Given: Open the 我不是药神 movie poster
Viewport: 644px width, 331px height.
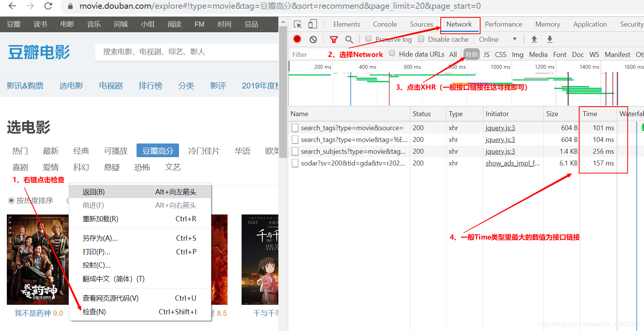Looking at the screenshot, I should pos(38,260).
